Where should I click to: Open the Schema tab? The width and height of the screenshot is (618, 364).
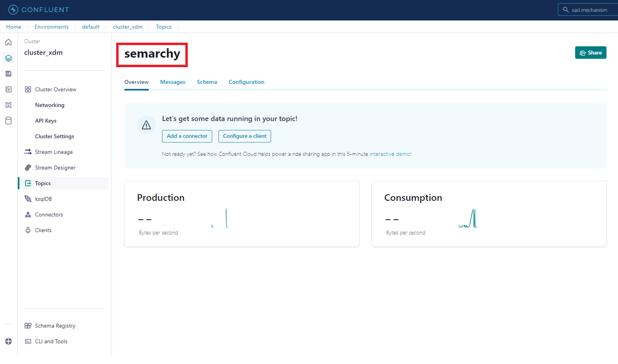coord(207,82)
